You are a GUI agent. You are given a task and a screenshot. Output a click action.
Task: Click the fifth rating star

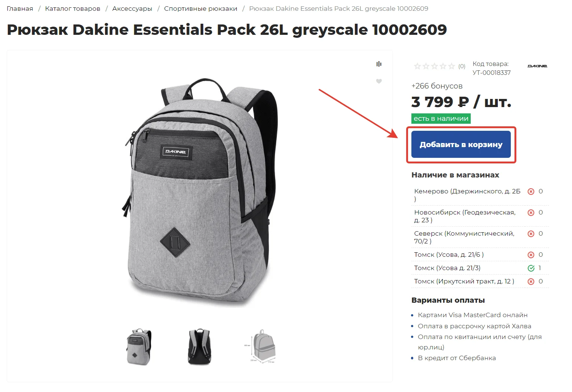451,66
